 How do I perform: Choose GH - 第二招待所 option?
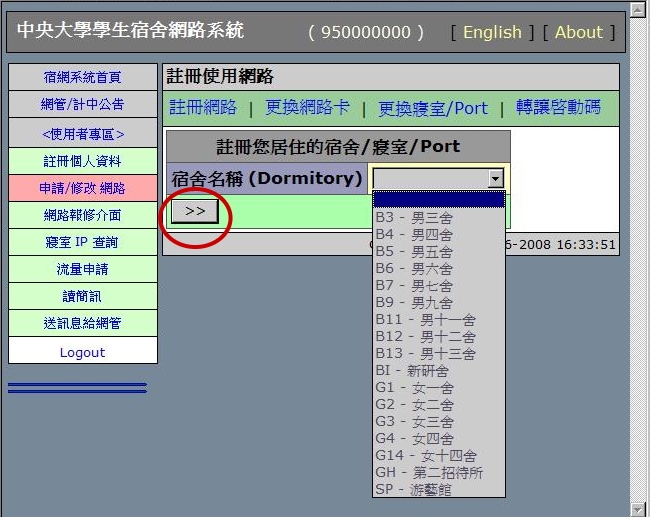tap(428, 472)
